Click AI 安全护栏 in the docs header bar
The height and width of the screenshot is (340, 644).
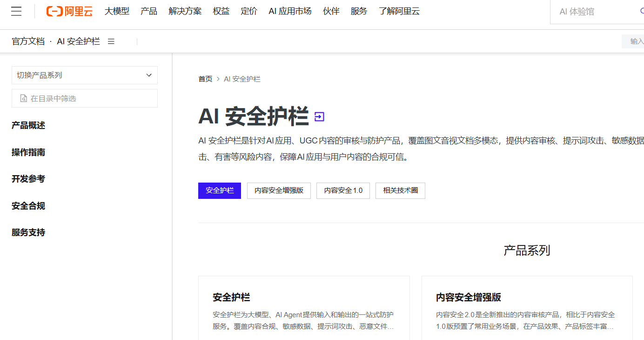[x=79, y=41]
